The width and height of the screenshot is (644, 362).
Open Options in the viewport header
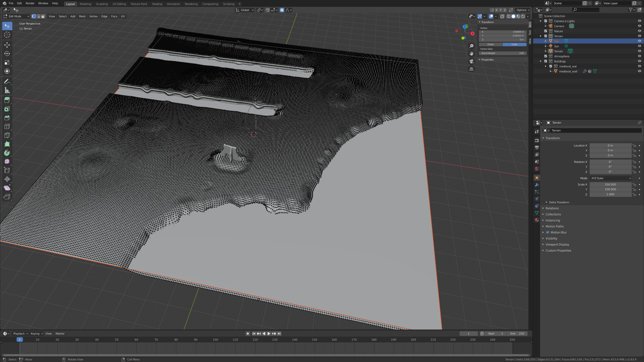point(521,10)
